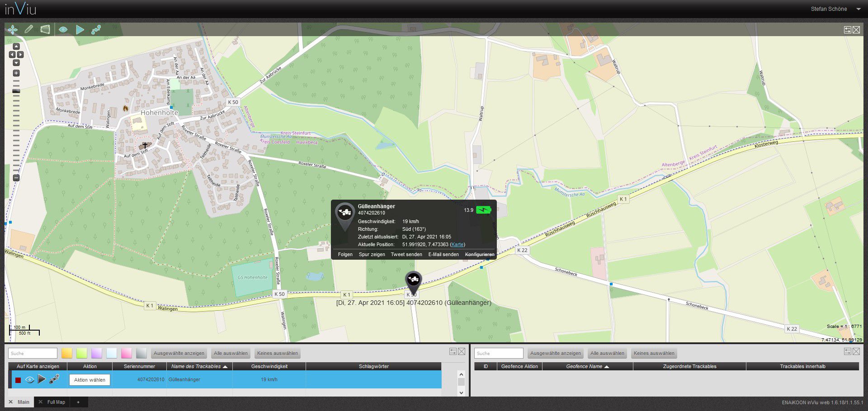Open the Stefan Schöne account dropdown
The image size is (868, 411).
858,9
